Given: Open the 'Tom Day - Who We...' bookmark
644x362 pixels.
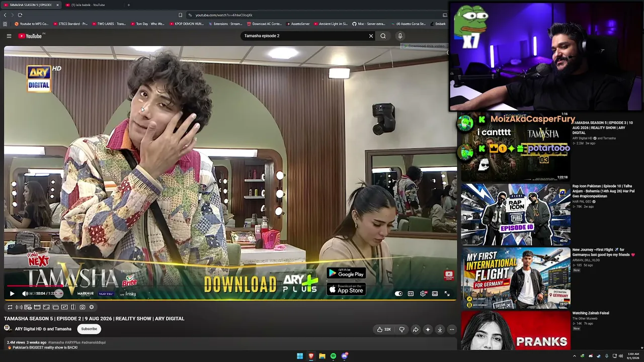Looking at the screenshot, I should [x=148, y=24].
